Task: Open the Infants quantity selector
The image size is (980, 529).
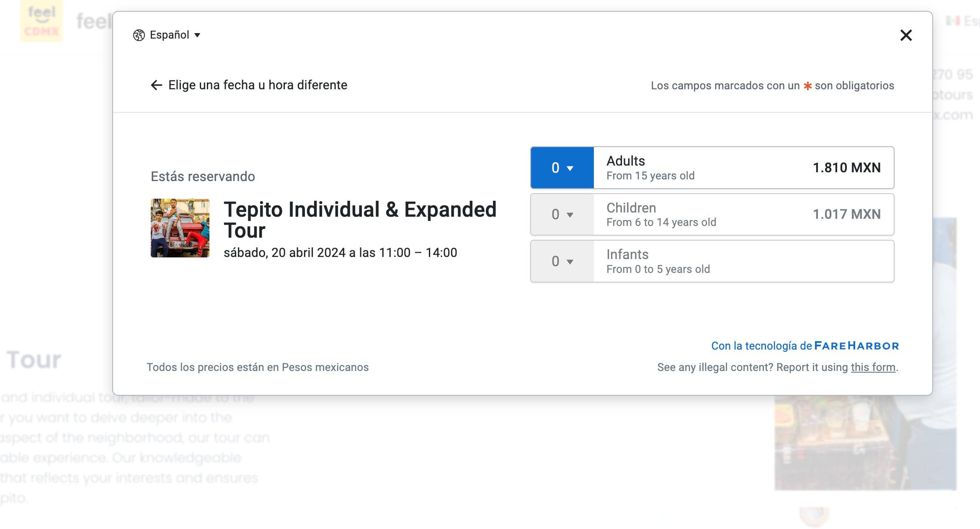Action: pos(562,261)
